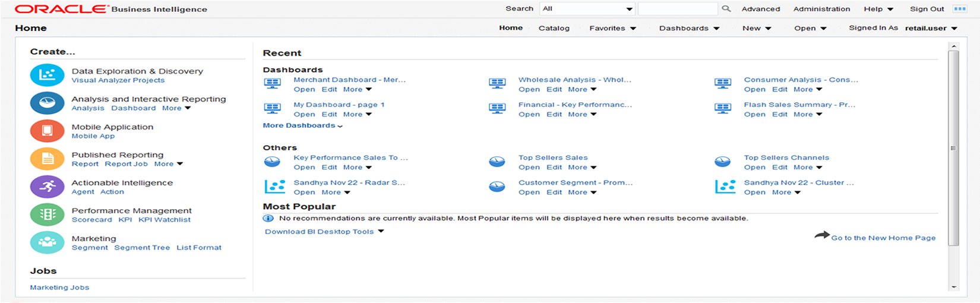Click the Segment Tree link

click(142, 248)
